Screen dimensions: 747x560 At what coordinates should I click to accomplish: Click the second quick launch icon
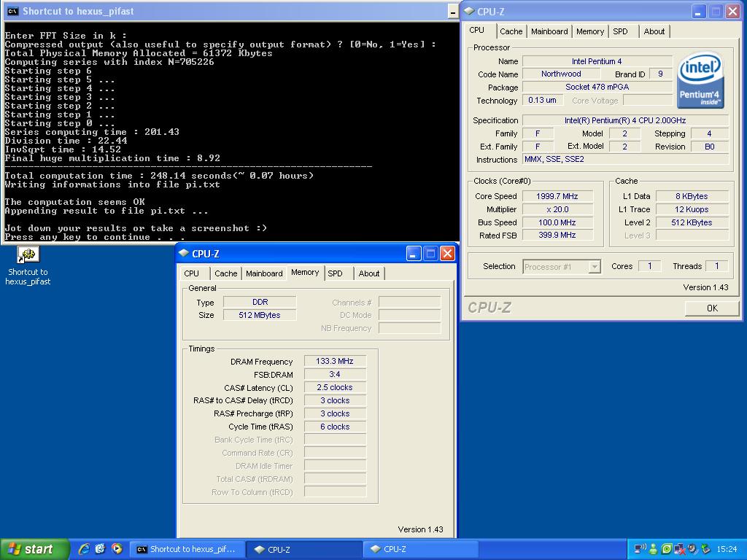pos(100,549)
